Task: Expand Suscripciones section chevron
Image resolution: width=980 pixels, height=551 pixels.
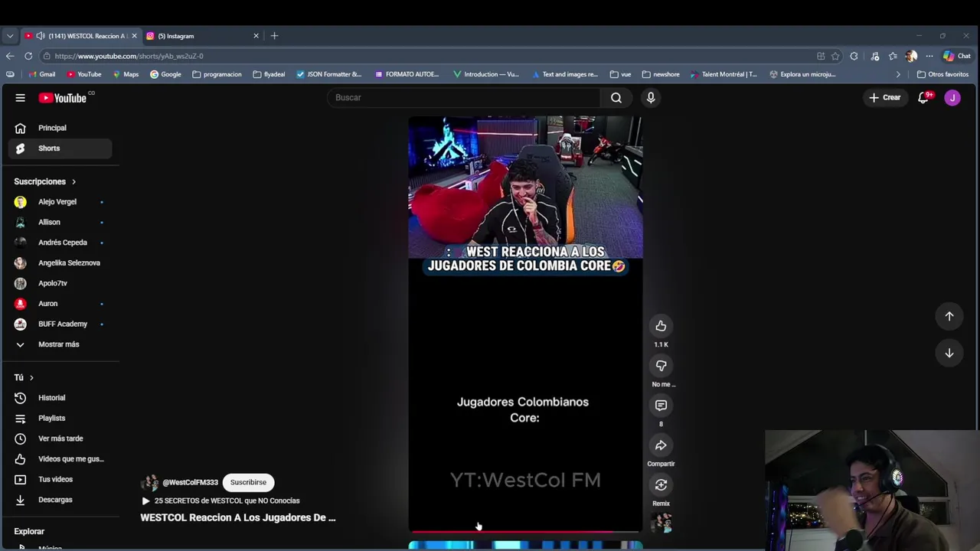Action: pyautogui.click(x=74, y=182)
